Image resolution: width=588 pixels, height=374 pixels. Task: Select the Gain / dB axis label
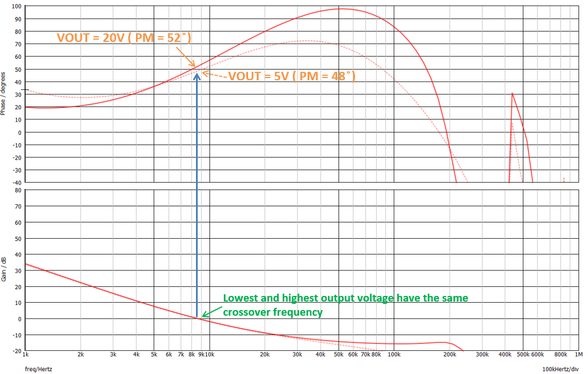tap(4, 269)
